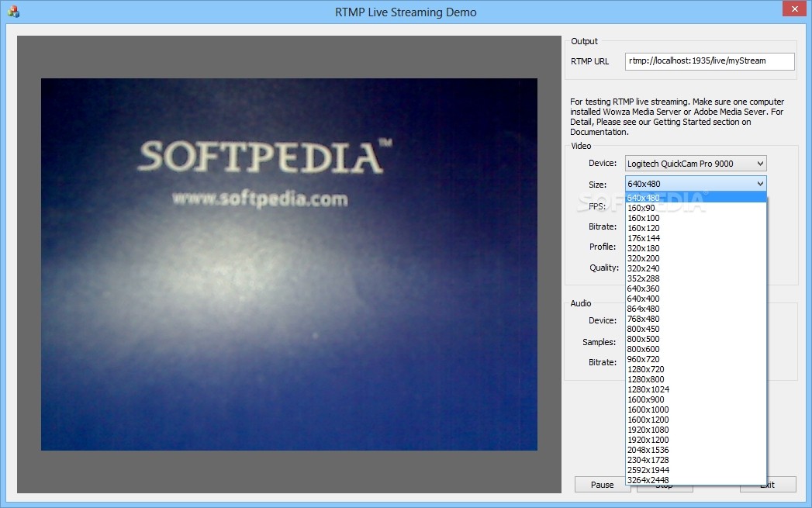Viewport: 812px width, 508px height.
Task: Select 1600x1200 resolution entry
Action: tap(696, 420)
